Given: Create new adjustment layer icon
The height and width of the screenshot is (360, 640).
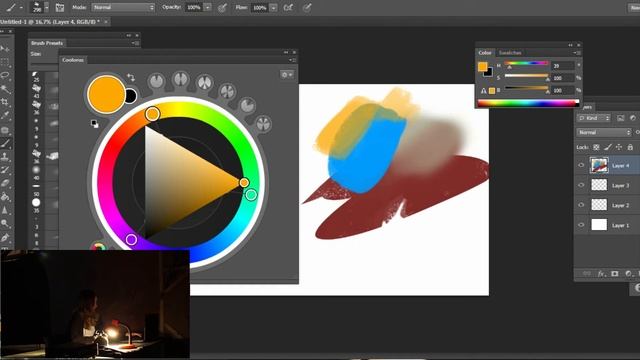Looking at the screenshot, I should coord(629,274).
